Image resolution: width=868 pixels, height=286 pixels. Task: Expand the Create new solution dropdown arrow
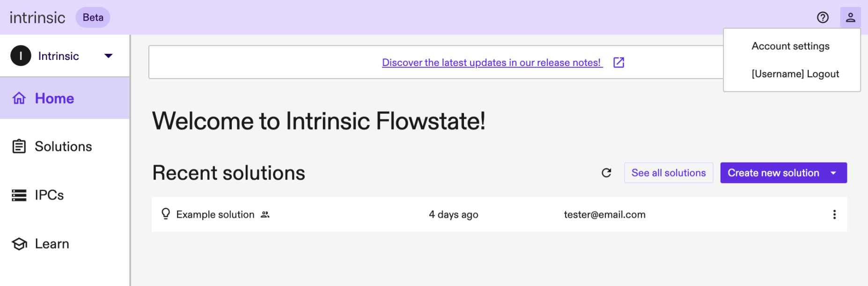pyautogui.click(x=833, y=173)
